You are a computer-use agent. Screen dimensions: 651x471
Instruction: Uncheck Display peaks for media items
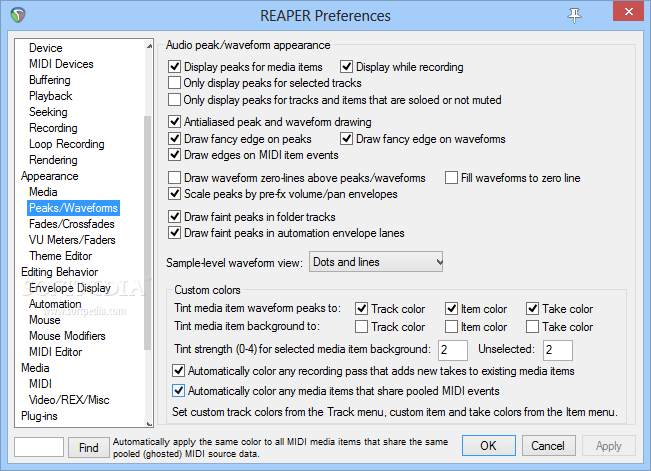pos(174,66)
